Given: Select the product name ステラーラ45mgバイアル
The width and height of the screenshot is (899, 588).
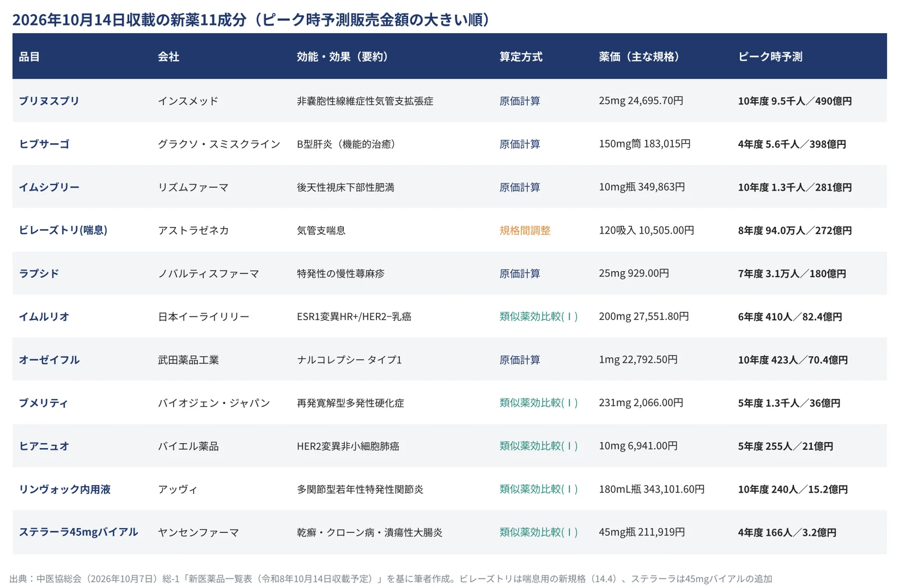Looking at the screenshot, I should 78,532.
